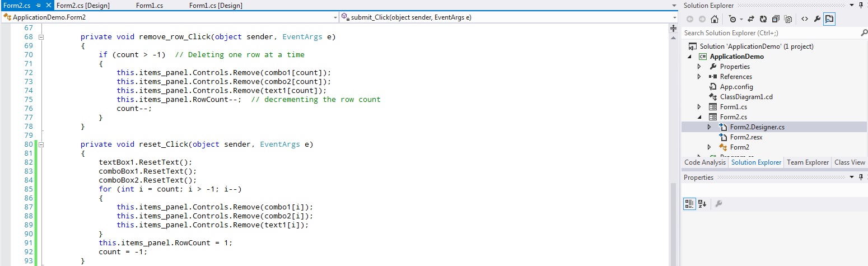Toggle the Preview Selected Items button
Viewport: 868px width, 266px height.
(x=829, y=19)
